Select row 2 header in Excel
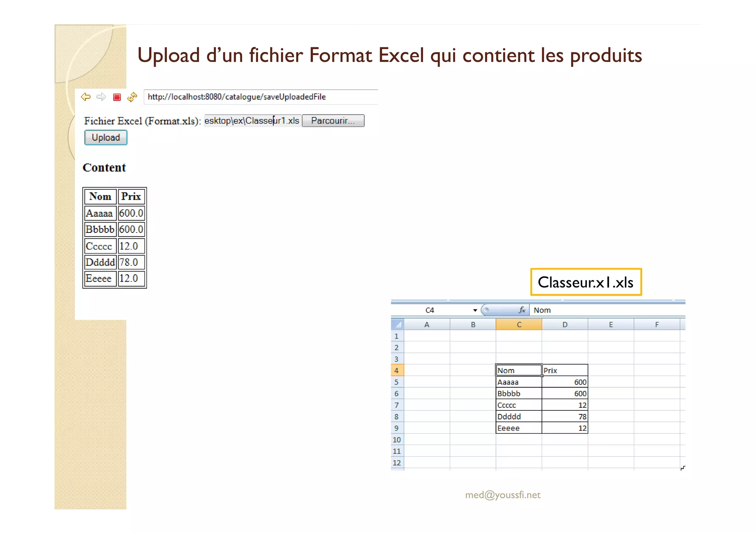Screen dimensions: 756x534 [397, 347]
